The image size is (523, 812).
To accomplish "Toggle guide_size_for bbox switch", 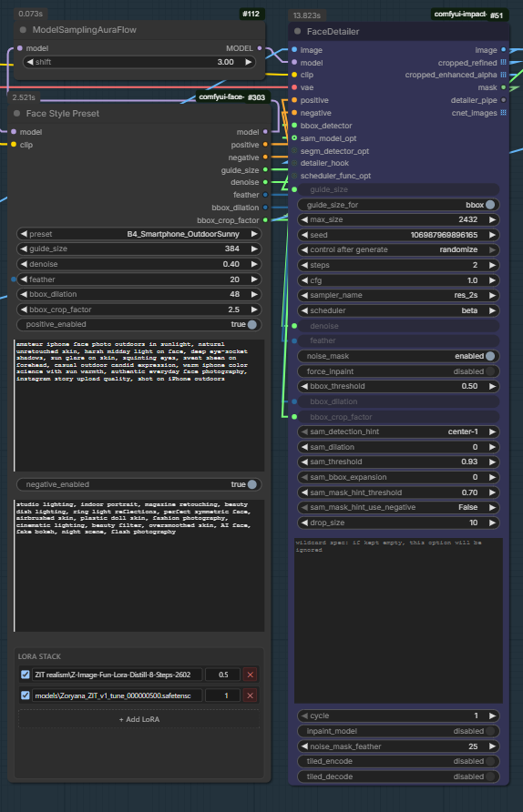I will click(x=490, y=205).
